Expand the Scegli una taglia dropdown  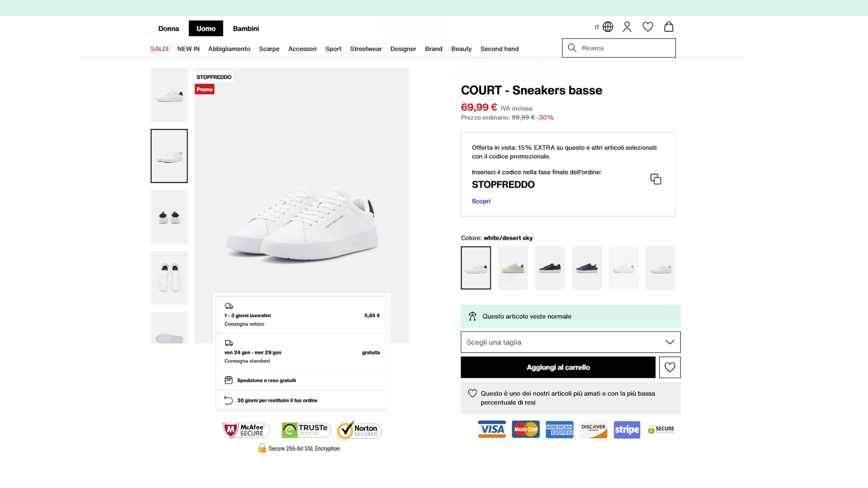[570, 342]
